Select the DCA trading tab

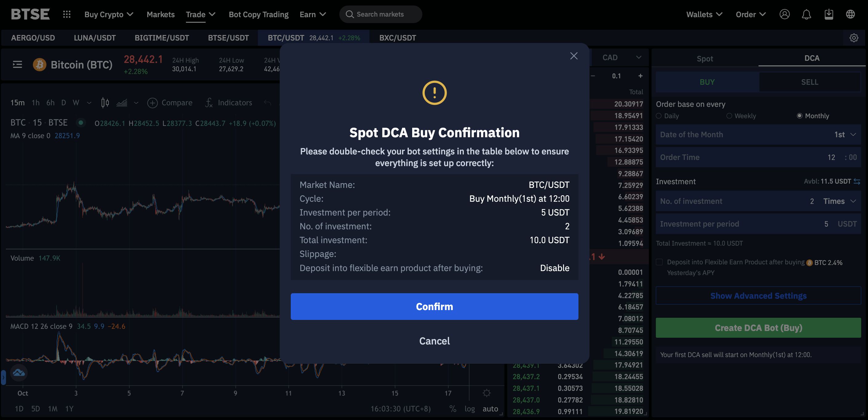tap(812, 58)
